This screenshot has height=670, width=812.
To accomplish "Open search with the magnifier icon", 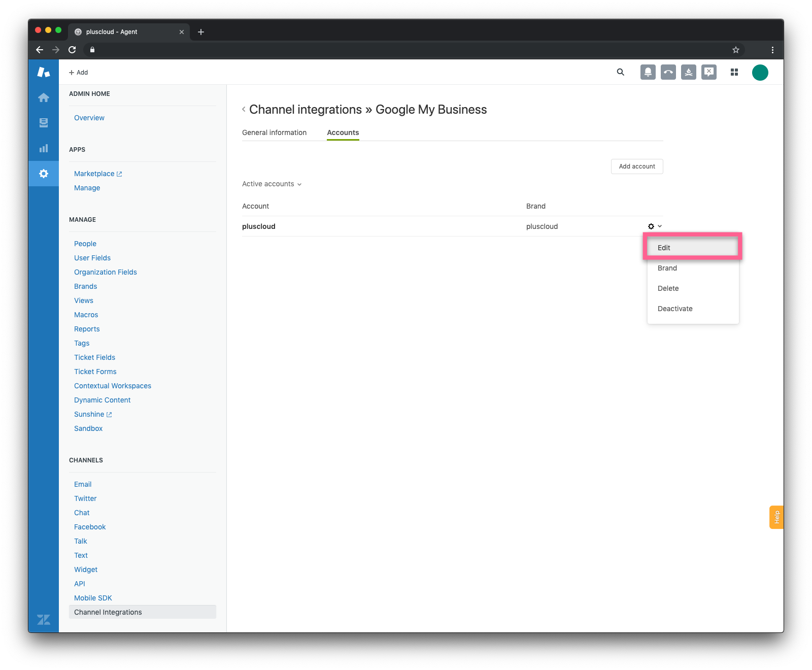I will [x=620, y=72].
